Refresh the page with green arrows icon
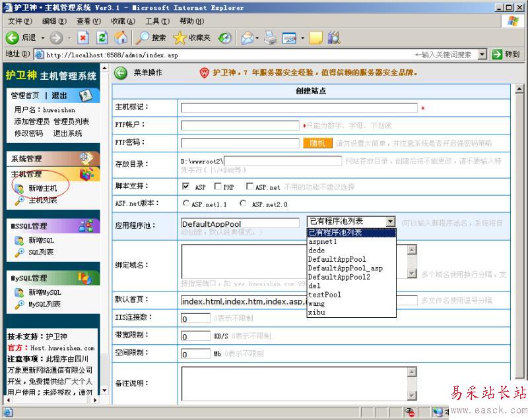Image resolution: width=528 pixels, height=420 pixels. (x=102, y=38)
